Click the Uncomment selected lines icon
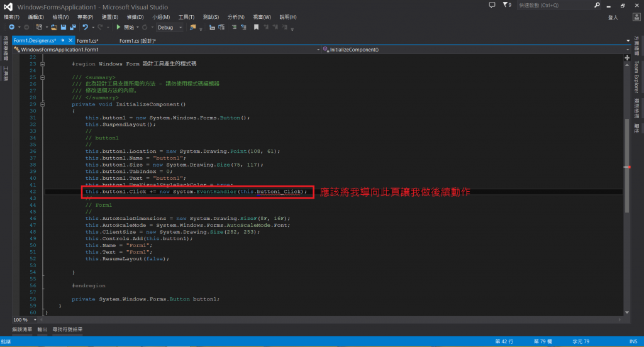This screenshot has height=347, width=644. click(243, 27)
